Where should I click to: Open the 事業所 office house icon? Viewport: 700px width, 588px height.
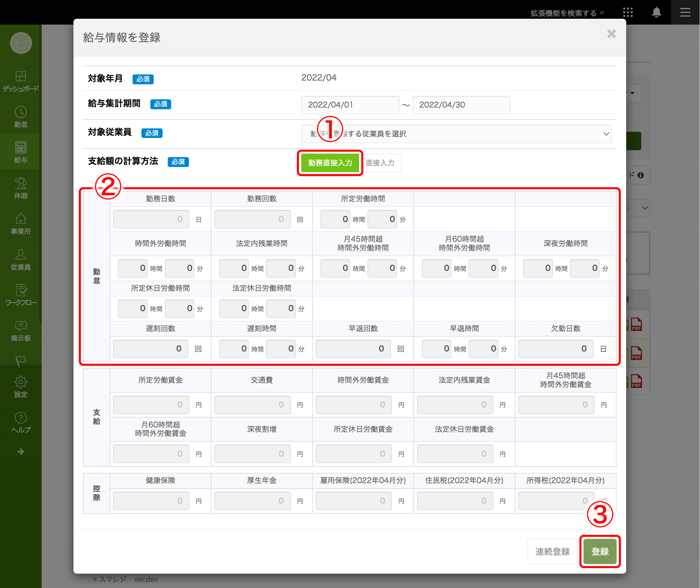(21, 219)
